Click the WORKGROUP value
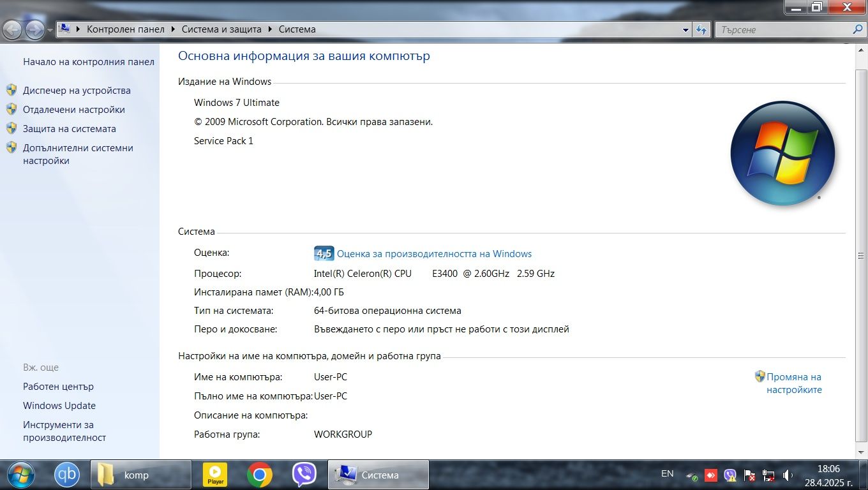Image resolution: width=868 pixels, height=490 pixels. coord(343,434)
